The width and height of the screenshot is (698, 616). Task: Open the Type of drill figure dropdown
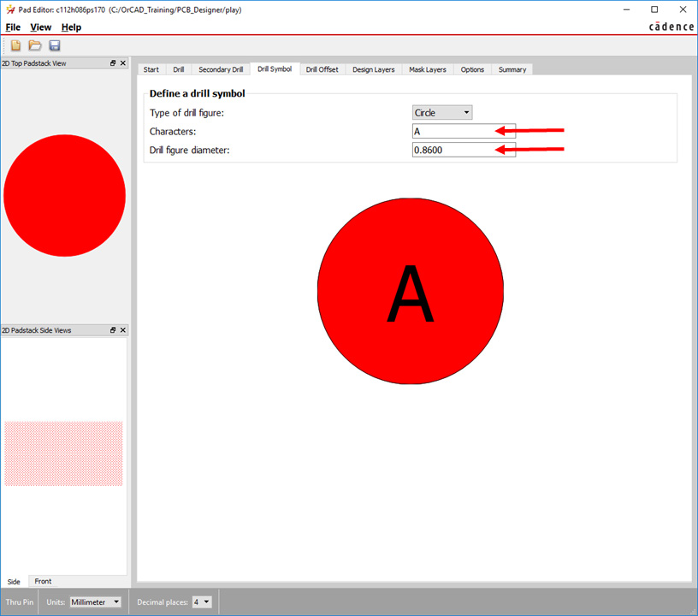click(442, 113)
